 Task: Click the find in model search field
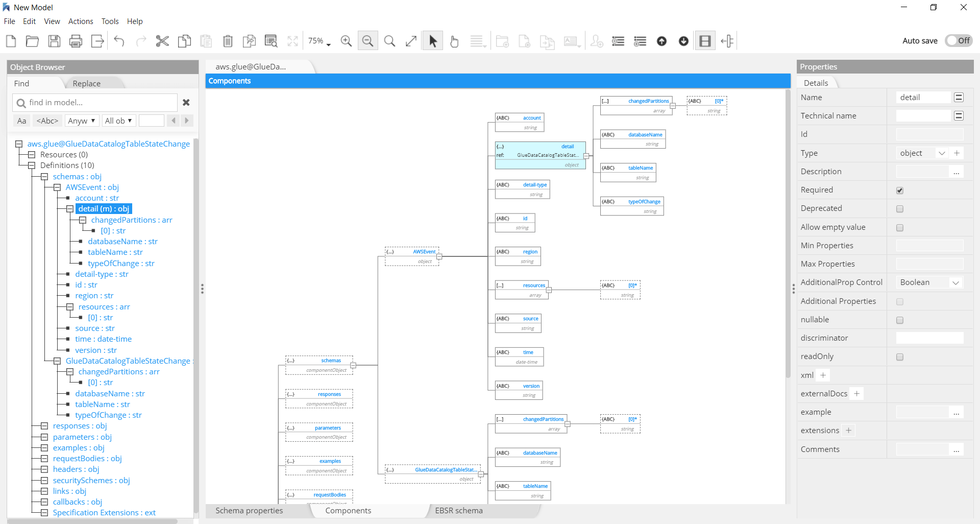pyautogui.click(x=95, y=103)
